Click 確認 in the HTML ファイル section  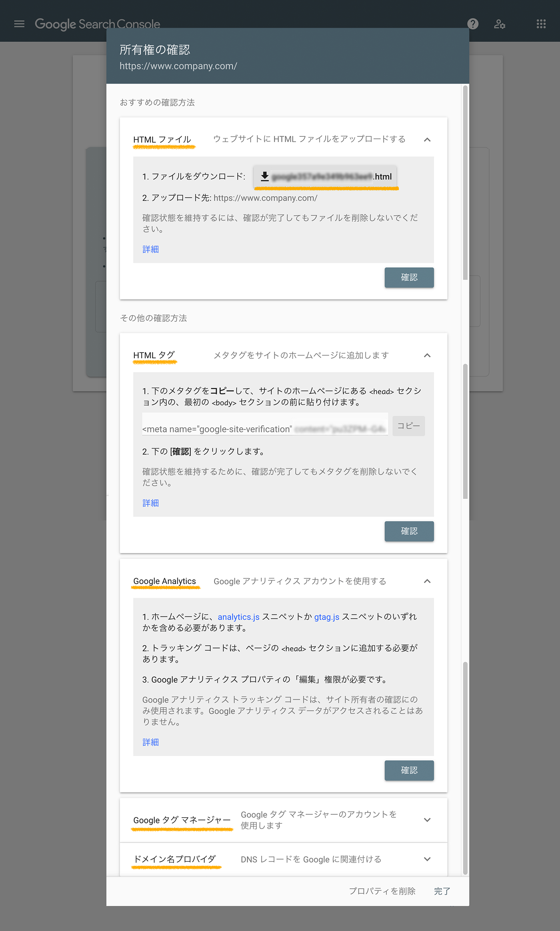[x=409, y=277]
